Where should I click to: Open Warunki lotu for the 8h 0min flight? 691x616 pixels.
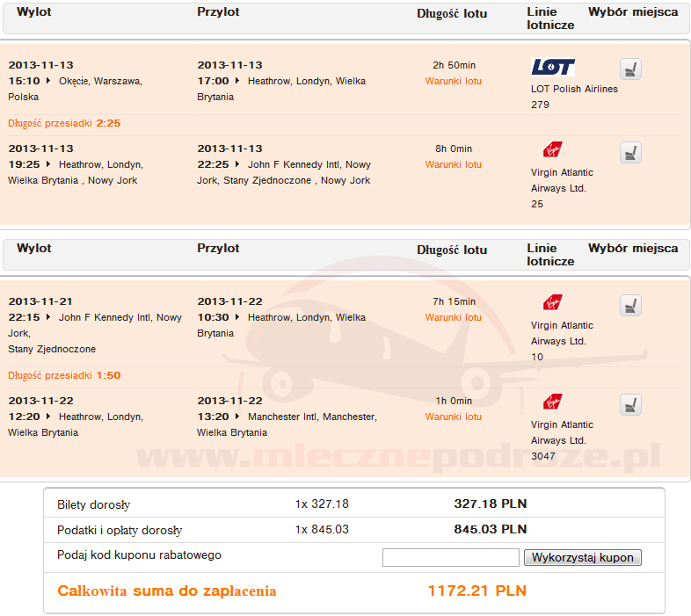coord(453,164)
